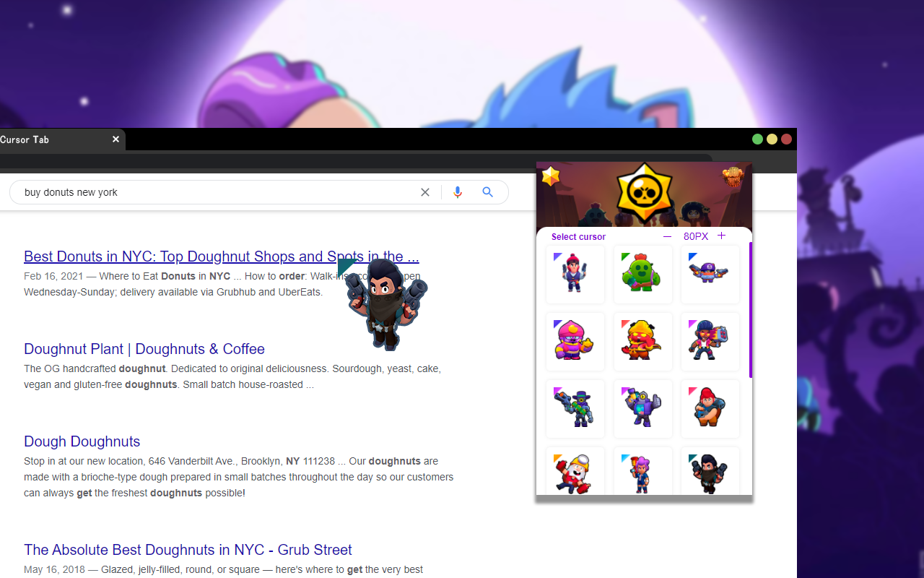Pick the red-haired heavy brawler cursor
Screen dimensions: 924x578
(x=710, y=409)
